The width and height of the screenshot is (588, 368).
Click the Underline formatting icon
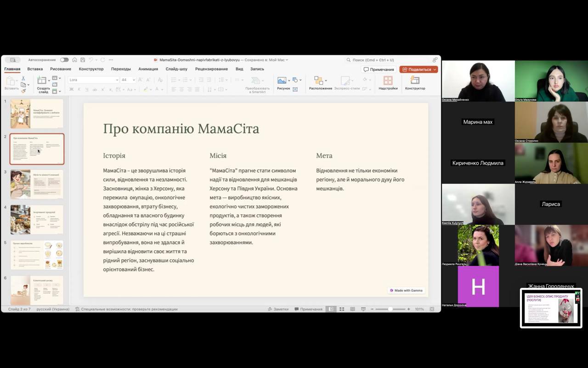click(x=87, y=89)
